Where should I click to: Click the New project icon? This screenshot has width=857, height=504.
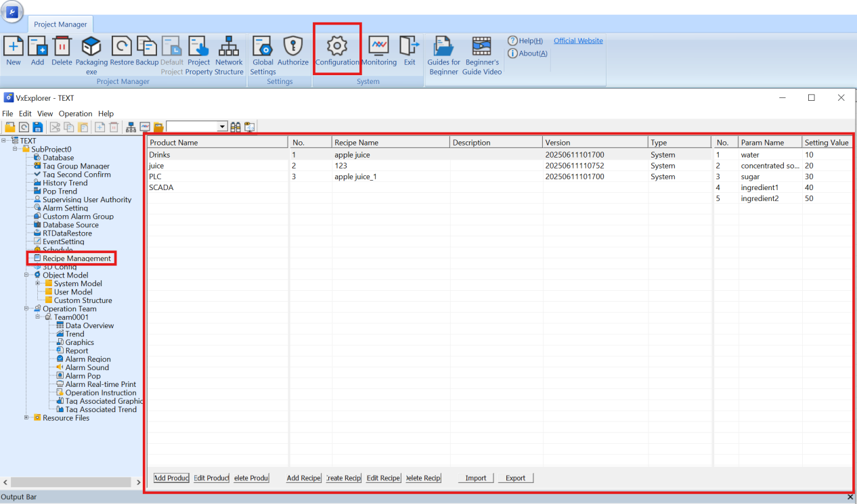click(x=14, y=46)
